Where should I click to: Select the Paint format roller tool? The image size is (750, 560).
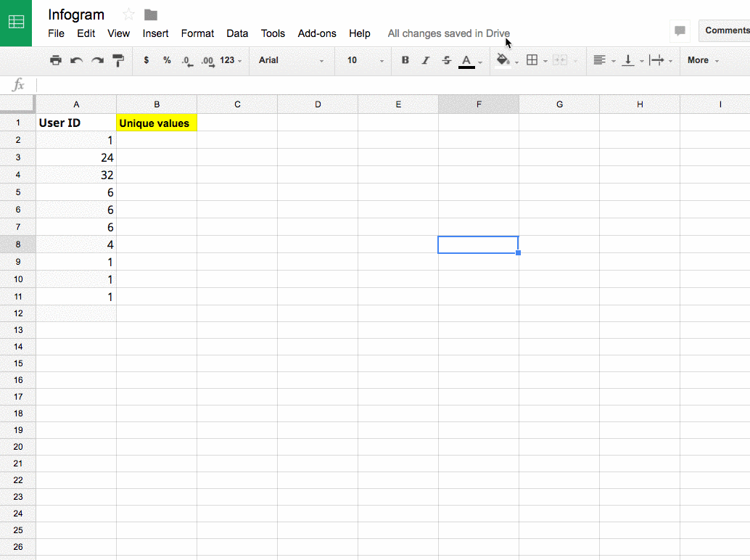(x=118, y=60)
